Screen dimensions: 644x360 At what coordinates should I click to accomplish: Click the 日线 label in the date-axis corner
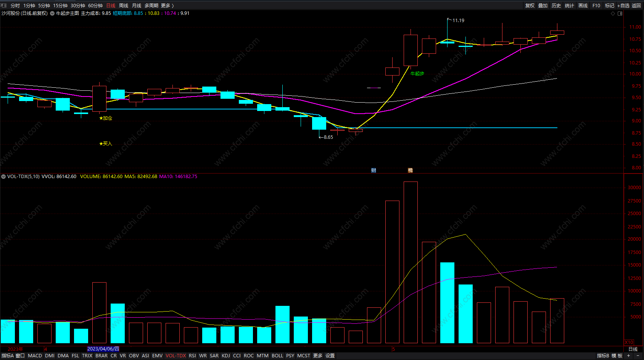point(633,349)
